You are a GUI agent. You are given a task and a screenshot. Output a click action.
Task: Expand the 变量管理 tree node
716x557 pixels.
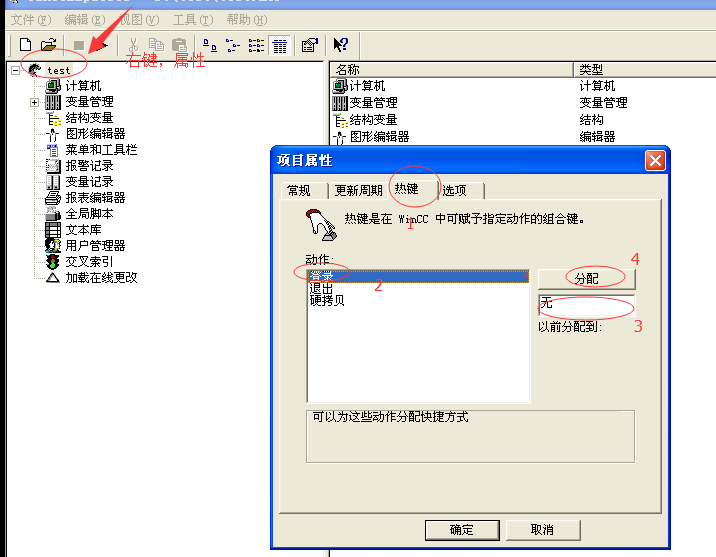(x=34, y=102)
